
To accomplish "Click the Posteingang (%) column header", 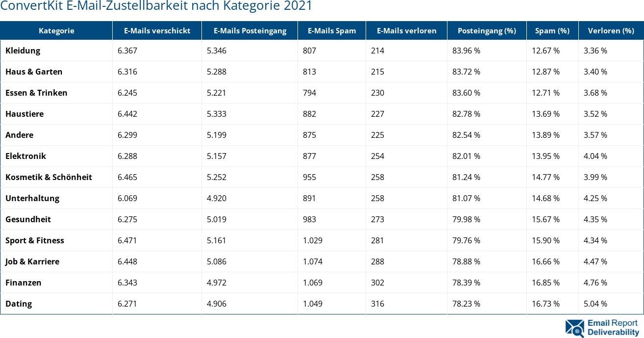I will pyautogui.click(x=487, y=30).
